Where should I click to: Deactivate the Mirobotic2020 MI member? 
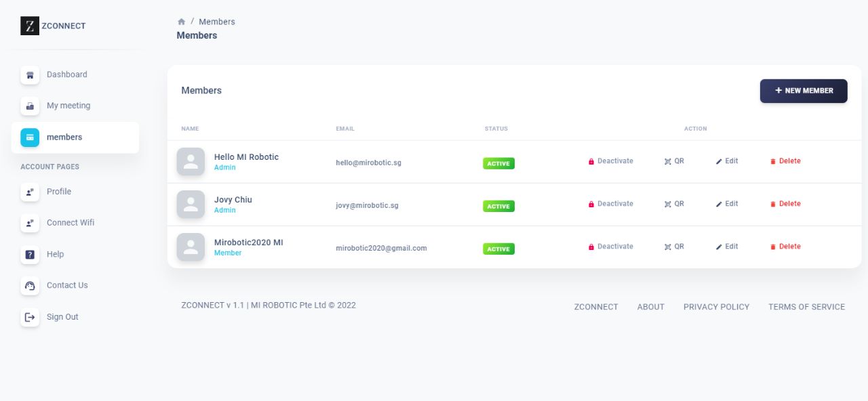click(x=610, y=247)
